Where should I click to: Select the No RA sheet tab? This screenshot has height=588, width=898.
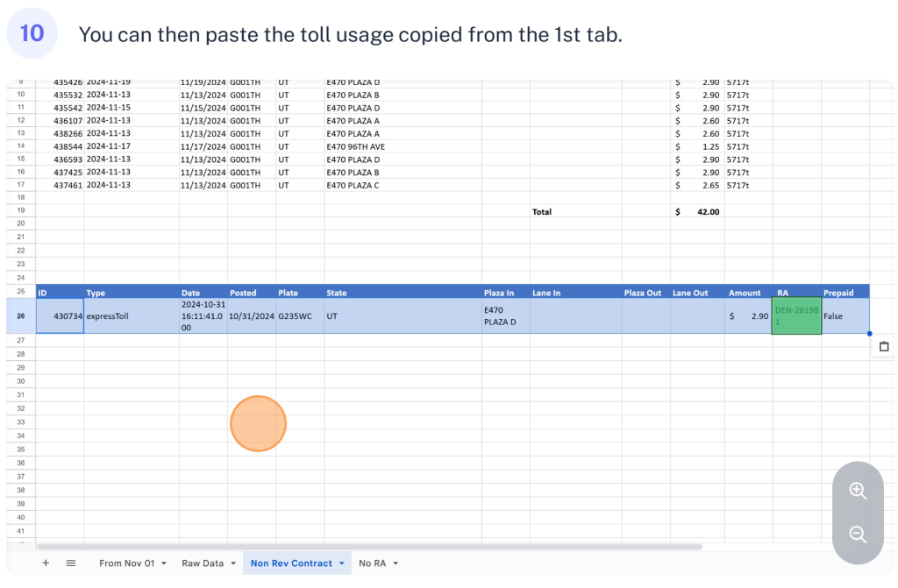coord(372,563)
